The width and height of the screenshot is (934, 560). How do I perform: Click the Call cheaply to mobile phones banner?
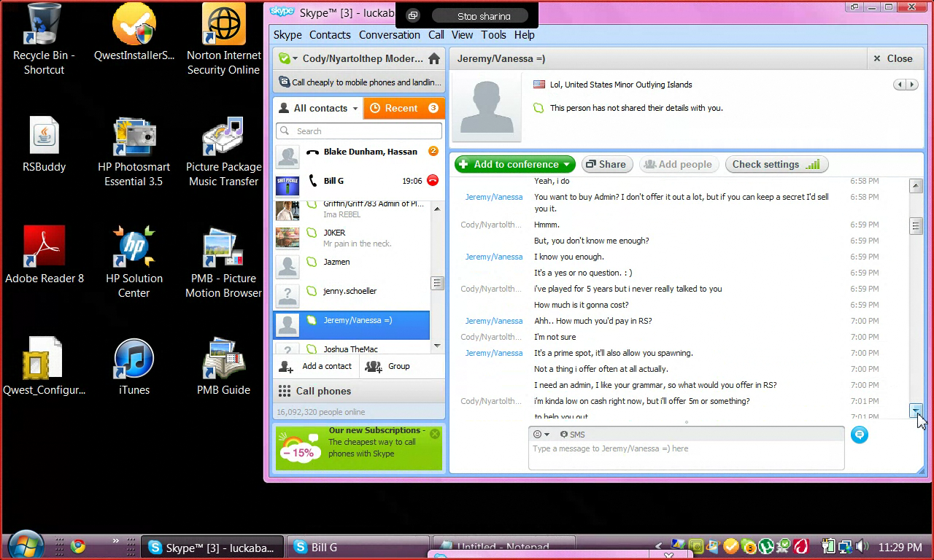pos(359,82)
